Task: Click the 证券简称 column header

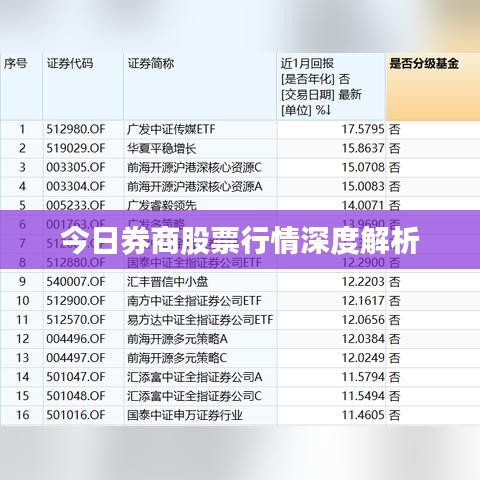Action: [x=151, y=63]
